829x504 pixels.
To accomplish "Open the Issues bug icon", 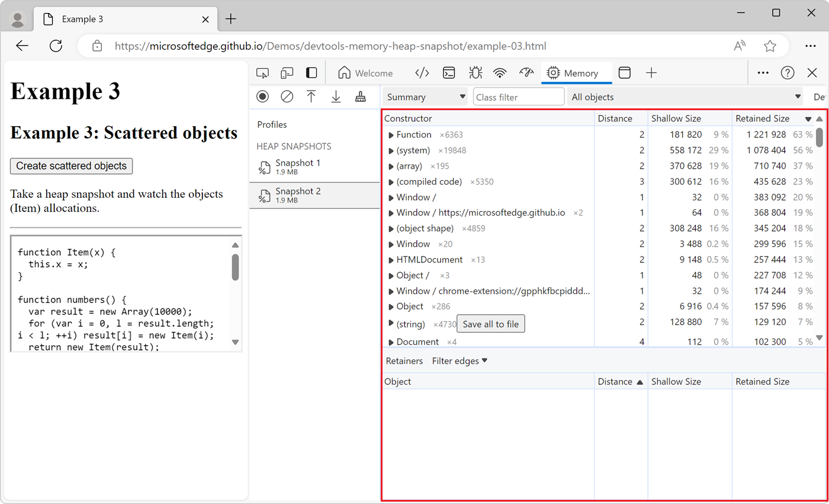I will 474,72.
